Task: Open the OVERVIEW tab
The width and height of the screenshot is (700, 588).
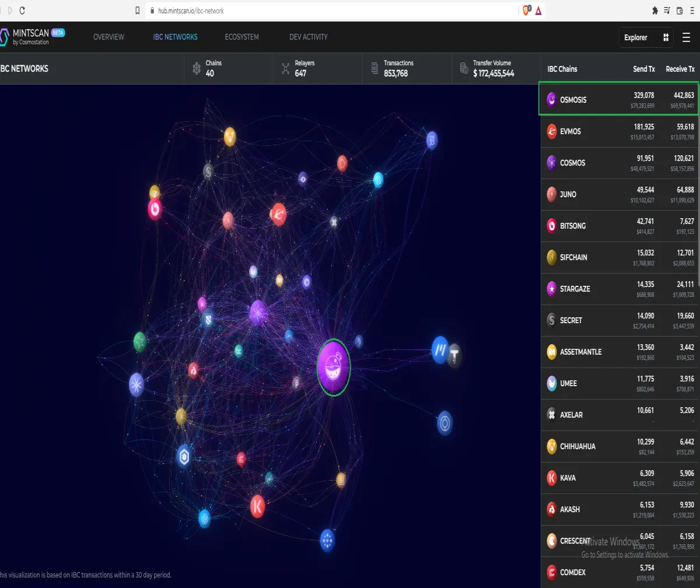Action: (x=108, y=37)
